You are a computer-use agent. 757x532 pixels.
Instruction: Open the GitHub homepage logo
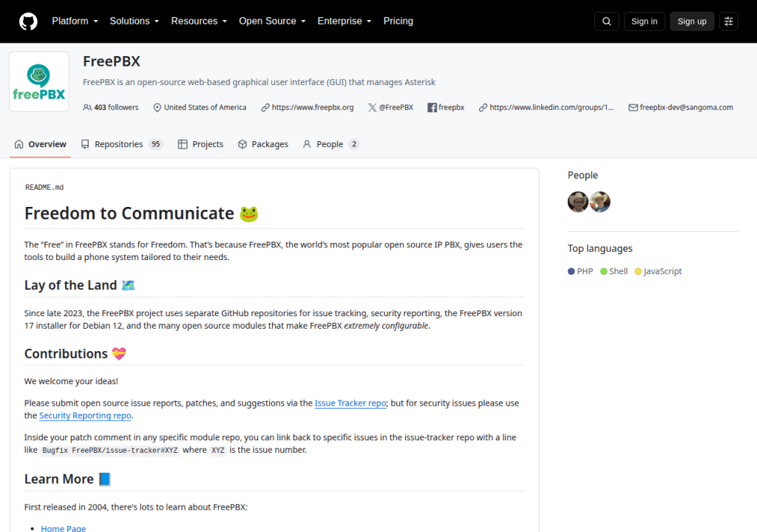pyautogui.click(x=28, y=21)
